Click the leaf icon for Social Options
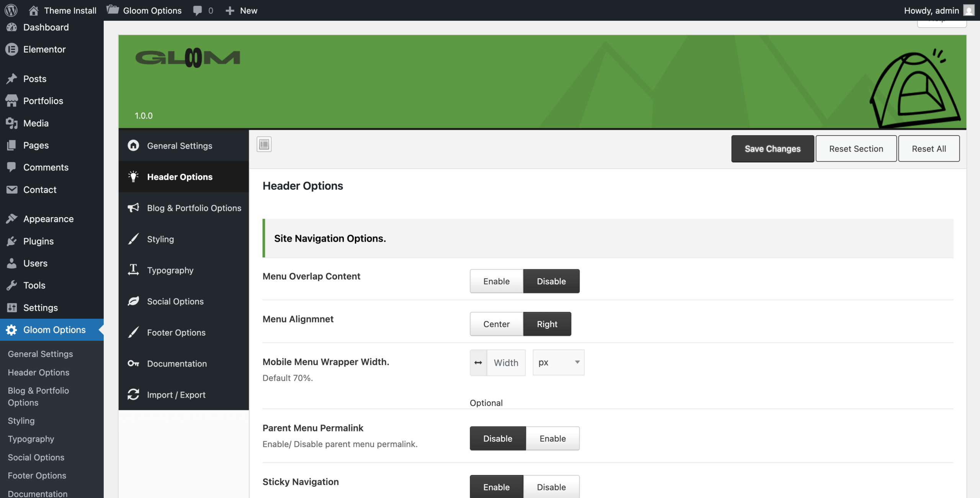 pyautogui.click(x=133, y=301)
